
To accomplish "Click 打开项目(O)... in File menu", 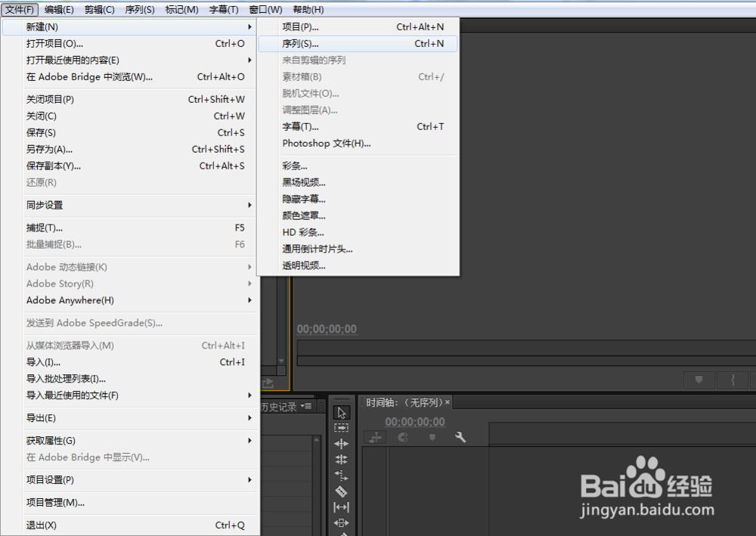I will (x=130, y=44).
